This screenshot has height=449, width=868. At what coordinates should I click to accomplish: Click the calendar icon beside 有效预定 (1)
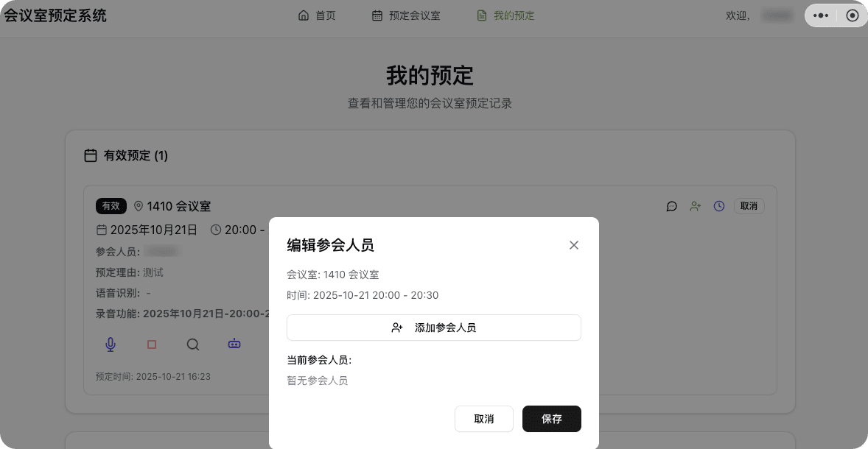click(x=90, y=155)
